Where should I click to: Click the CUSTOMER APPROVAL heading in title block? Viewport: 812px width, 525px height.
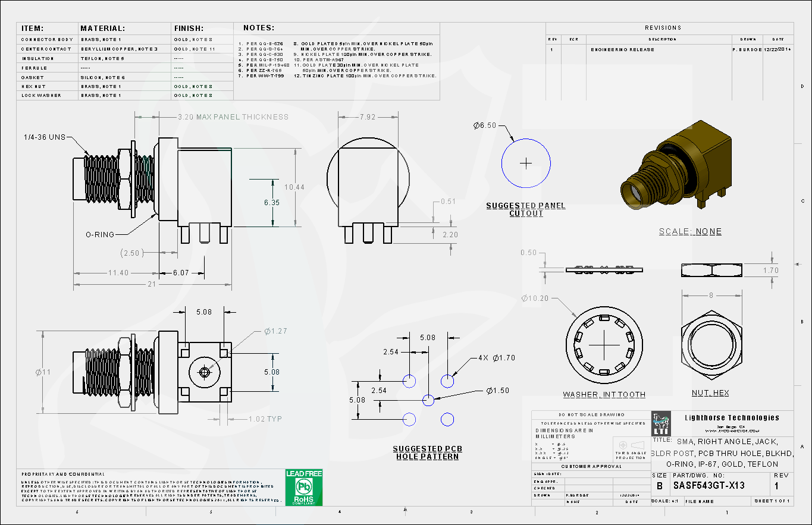(591, 466)
